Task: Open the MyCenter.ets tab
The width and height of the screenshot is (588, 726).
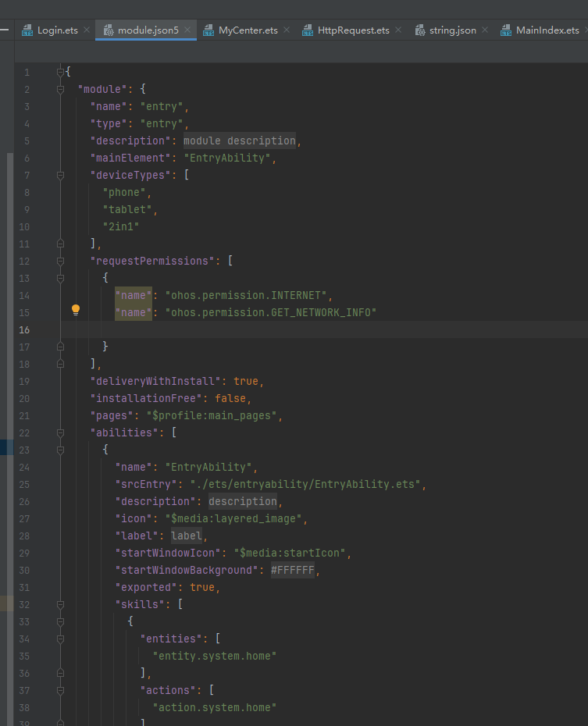Action: tap(248, 30)
